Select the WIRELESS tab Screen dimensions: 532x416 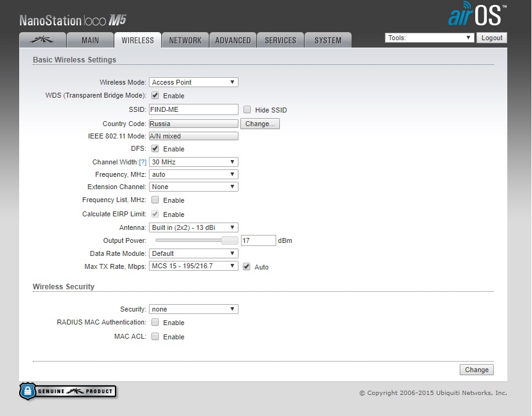click(x=137, y=40)
